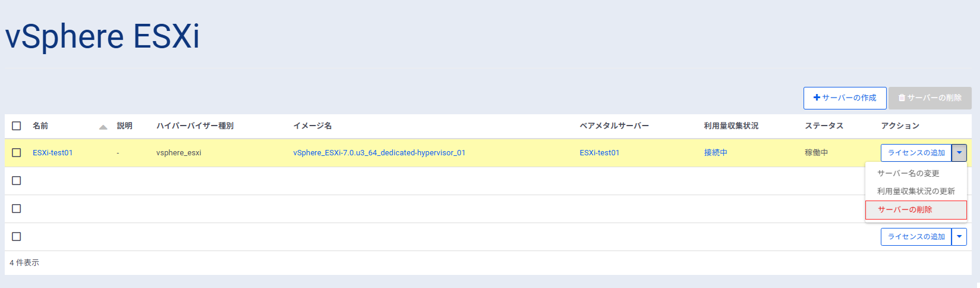Check the ESXi-test01 row checkbox
Screen dimensions: 980x288
17,152
